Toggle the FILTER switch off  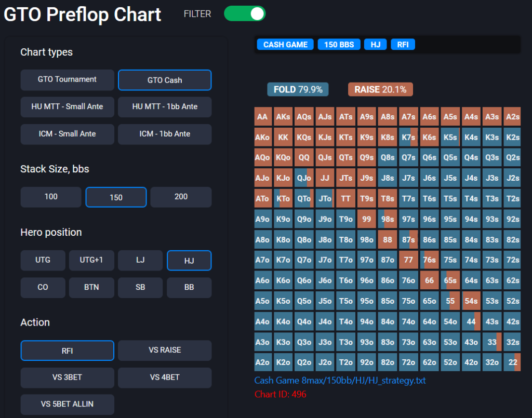(x=245, y=14)
